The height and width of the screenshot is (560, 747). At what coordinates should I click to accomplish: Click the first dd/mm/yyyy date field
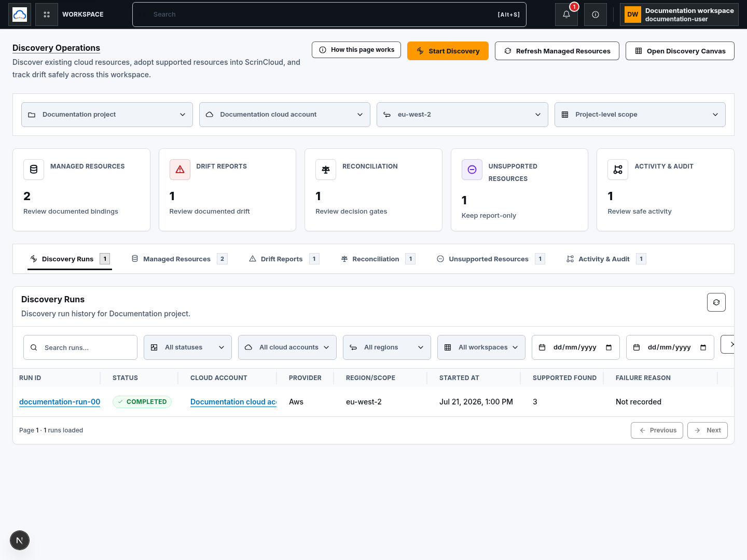click(x=576, y=347)
